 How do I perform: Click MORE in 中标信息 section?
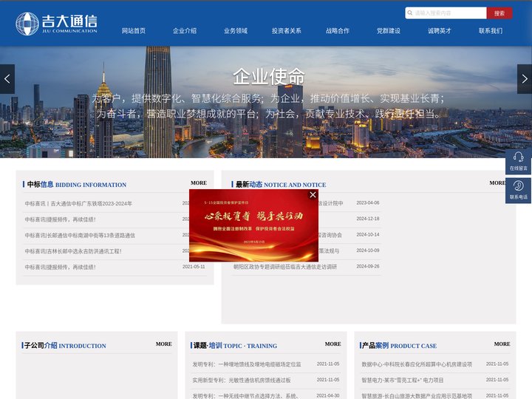[199, 183]
